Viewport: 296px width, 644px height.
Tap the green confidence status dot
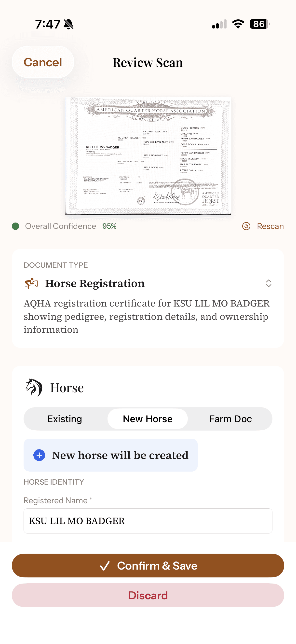(16, 226)
